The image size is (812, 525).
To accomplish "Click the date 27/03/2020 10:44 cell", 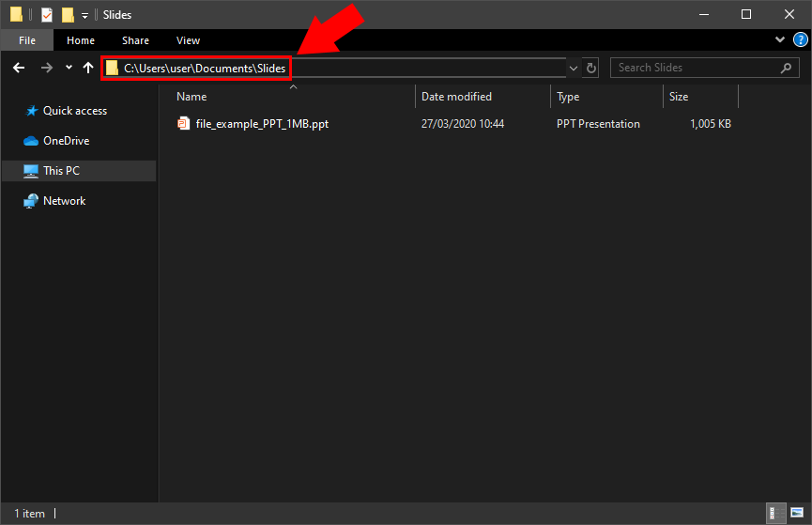I will click(x=463, y=124).
